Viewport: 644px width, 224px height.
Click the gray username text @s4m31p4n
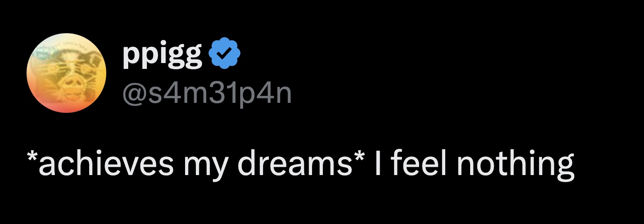pyautogui.click(x=207, y=95)
